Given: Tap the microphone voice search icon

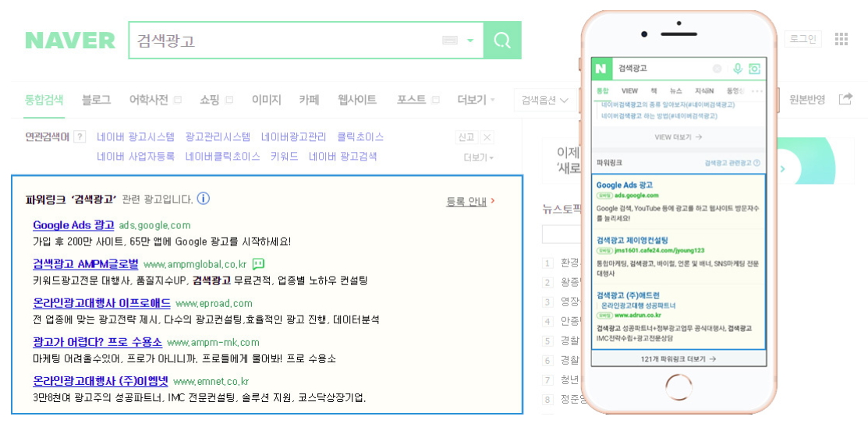Looking at the screenshot, I should pos(737,69).
